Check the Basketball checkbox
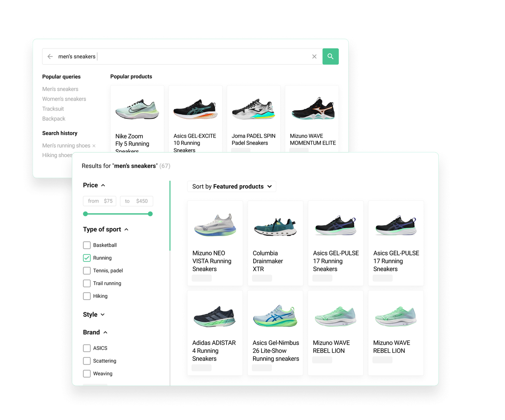The width and height of the screenshot is (505, 420). click(87, 245)
